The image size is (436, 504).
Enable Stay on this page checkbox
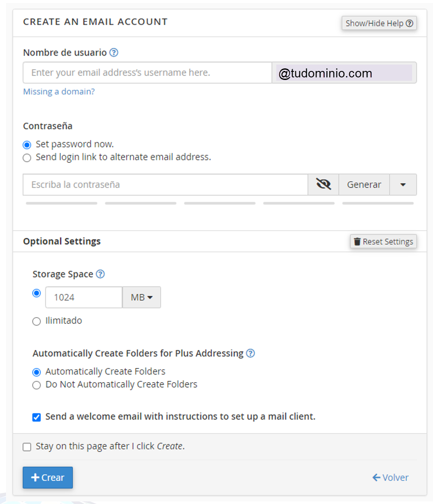coord(27,447)
